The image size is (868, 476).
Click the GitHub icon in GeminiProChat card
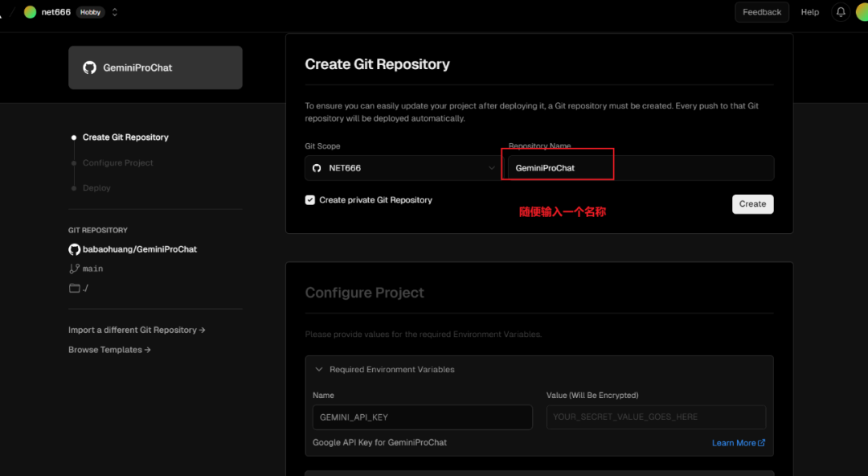pyautogui.click(x=90, y=68)
